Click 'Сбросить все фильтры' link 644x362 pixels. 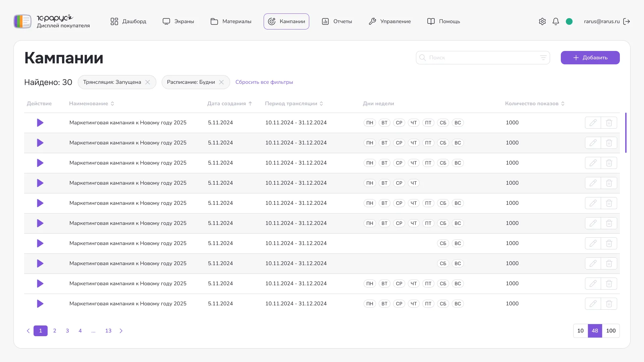pos(264,82)
